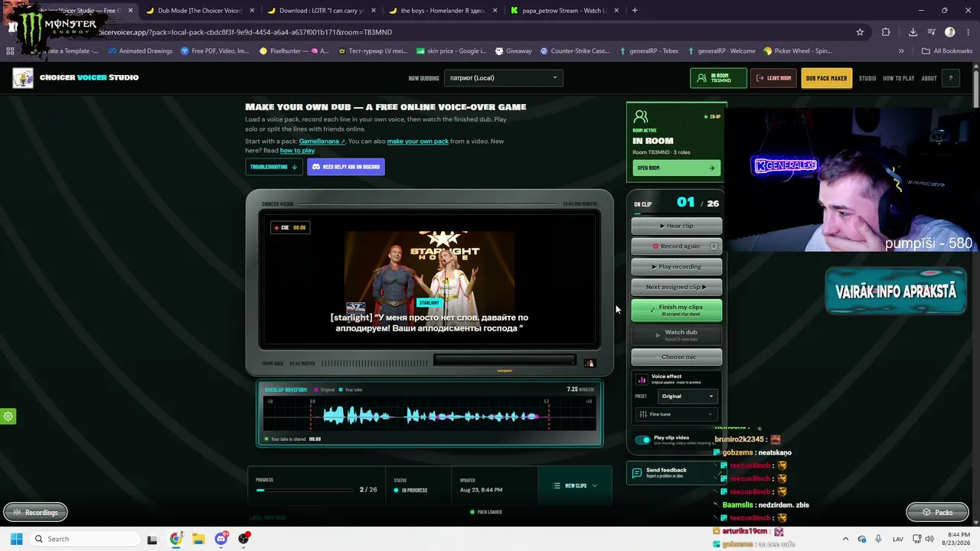This screenshot has width=980, height=551.
Task: Click the Voice effect equalizer bars icon
Action: click(x=642, y=380)
